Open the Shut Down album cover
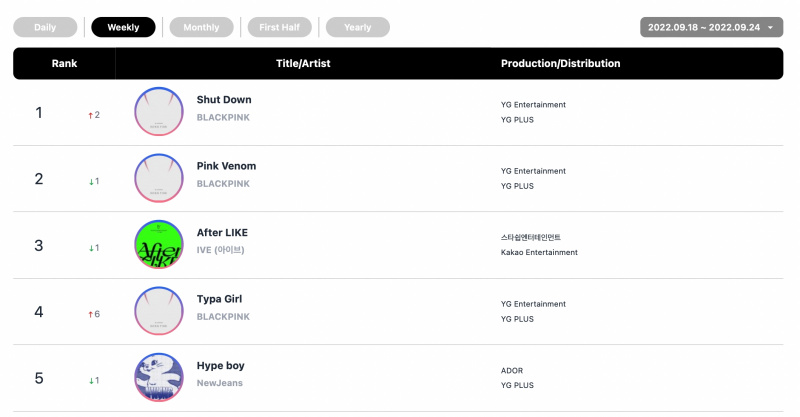This screenshot has height=417, width=800. (159, 112)
